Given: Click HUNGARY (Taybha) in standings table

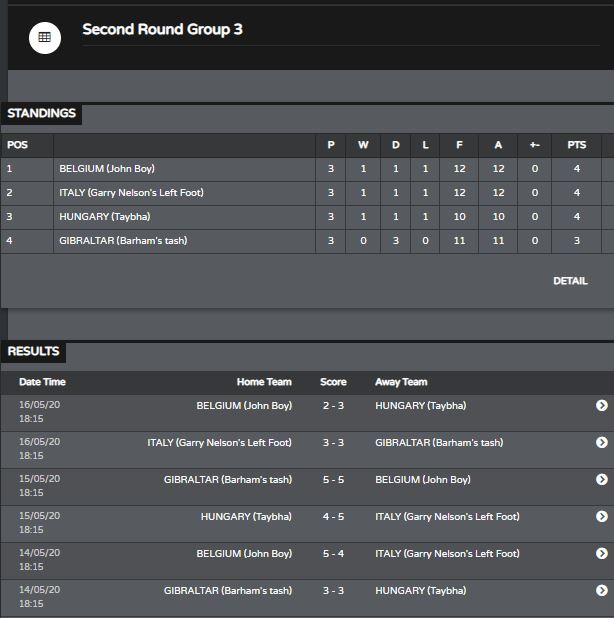Looking at the screenshot, I should tap(104, 217).
